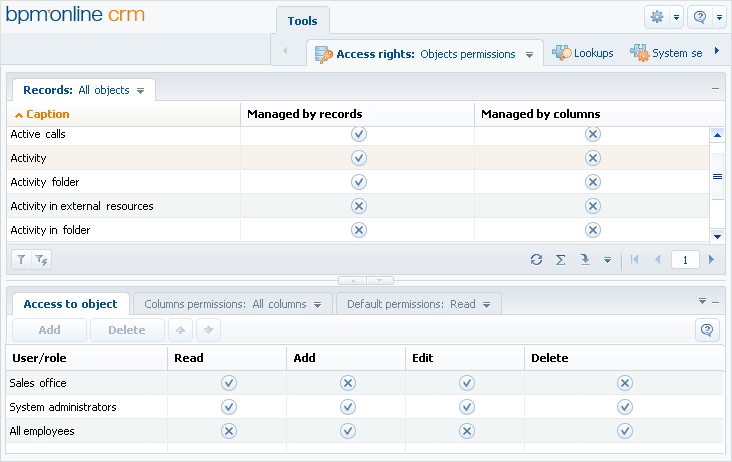732x462 pixels.
Task: Open Default permissions Read dropdown
Action: (486, 305)
